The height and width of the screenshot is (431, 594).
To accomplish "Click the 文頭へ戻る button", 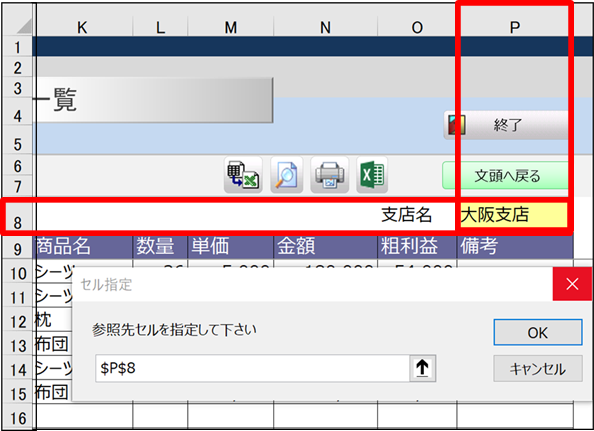I will [x=507, y=175].
